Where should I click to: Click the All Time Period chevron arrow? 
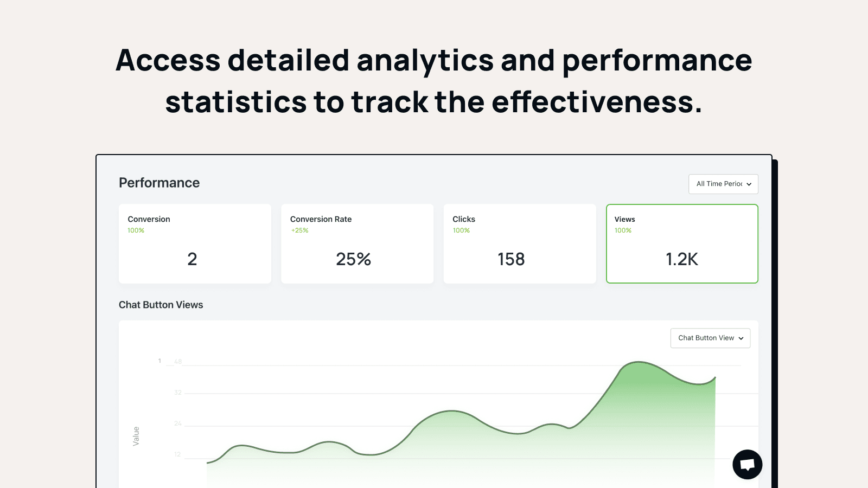[749, 184]
